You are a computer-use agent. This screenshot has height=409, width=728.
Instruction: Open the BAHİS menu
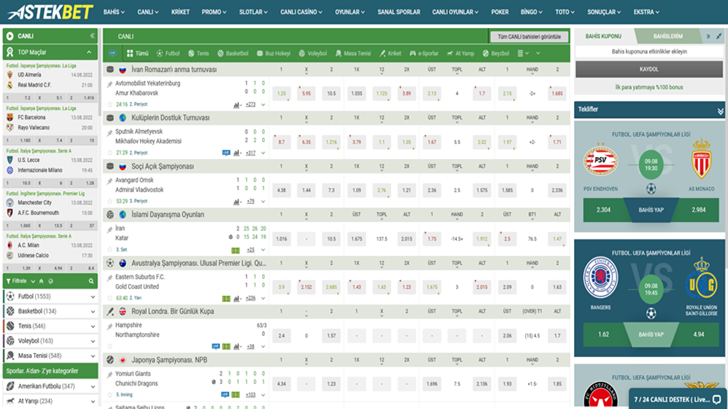click(114, 12)
